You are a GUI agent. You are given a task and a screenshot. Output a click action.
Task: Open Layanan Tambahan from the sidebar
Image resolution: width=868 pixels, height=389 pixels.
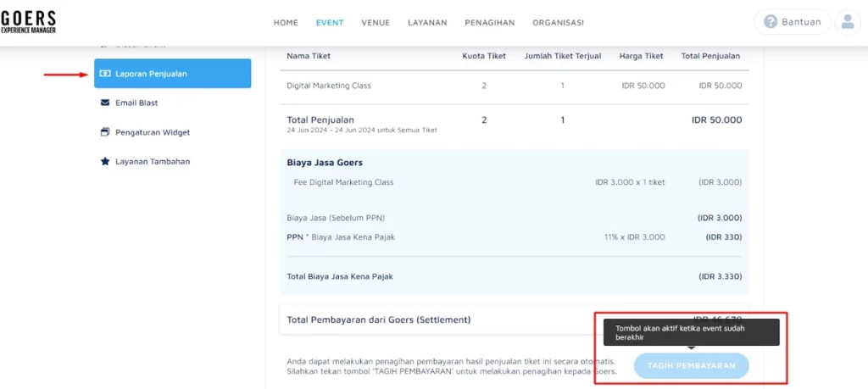[153, 162]
